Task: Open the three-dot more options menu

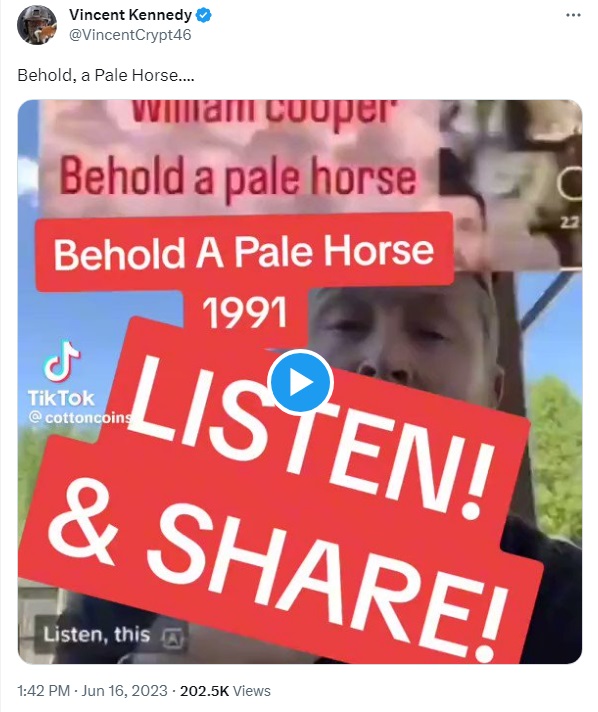Action: click(573, 15)
